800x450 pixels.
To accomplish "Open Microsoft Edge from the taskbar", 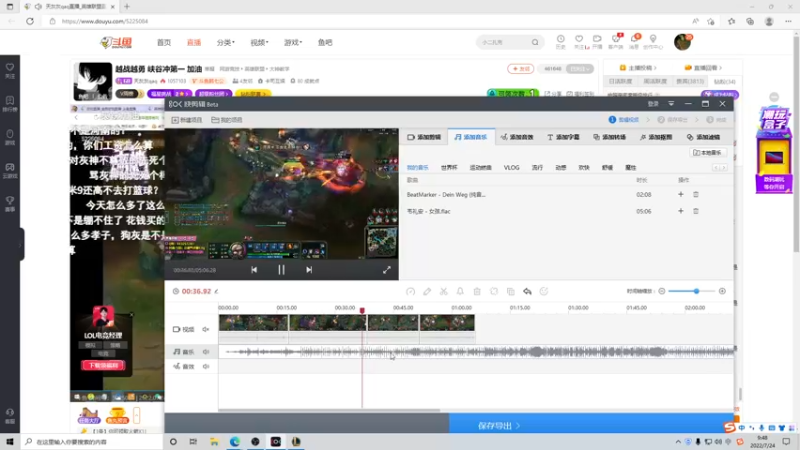I will 235,442.
